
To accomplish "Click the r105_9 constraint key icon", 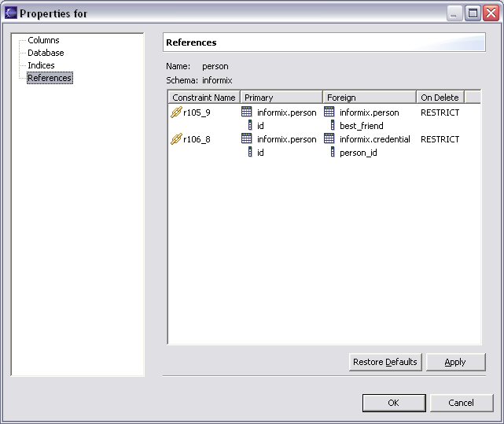I will pos(176,112).
